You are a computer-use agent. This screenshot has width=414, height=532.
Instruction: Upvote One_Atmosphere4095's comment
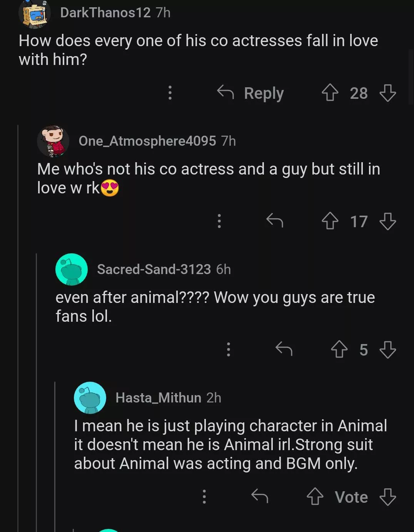pyautogui.click(x=330, y=221)
